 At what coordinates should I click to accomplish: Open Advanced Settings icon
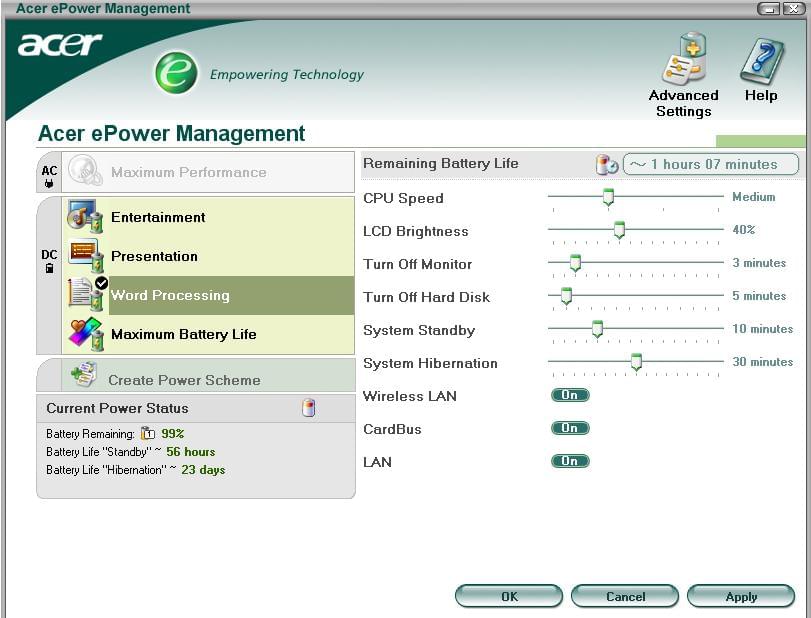(684, 59)
